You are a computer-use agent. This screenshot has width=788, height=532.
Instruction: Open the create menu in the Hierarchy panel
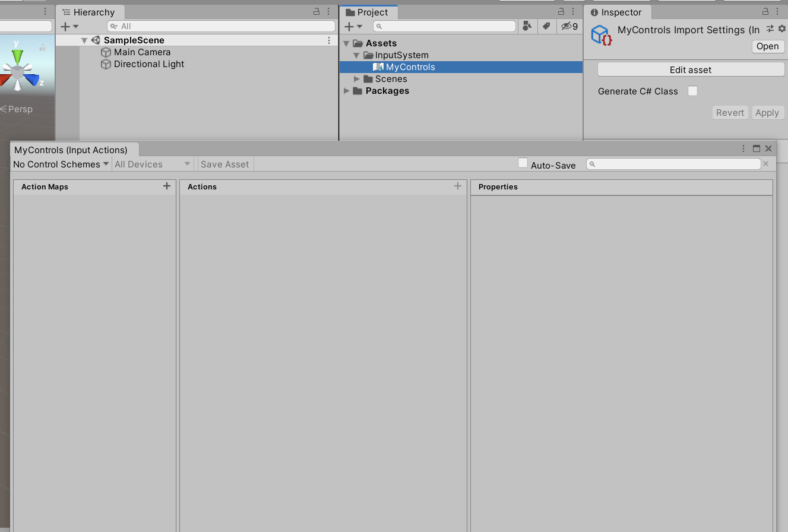[x=67, y=26]
